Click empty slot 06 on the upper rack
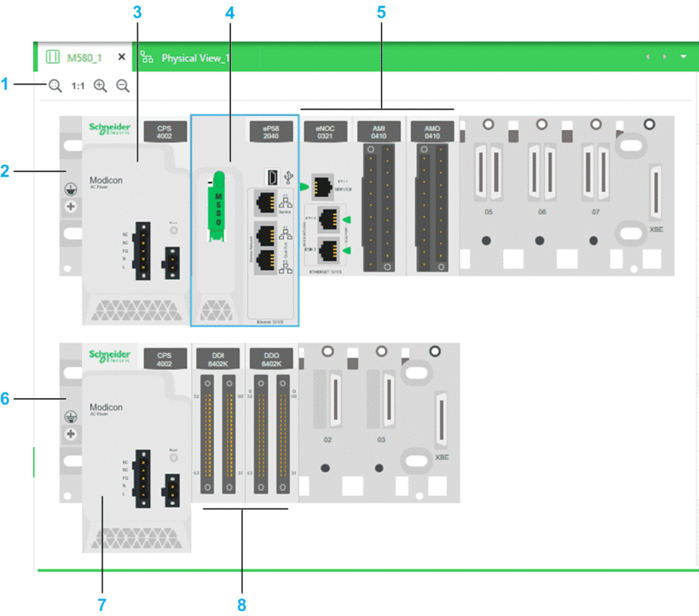699x616 pixels. coord(542,172)
